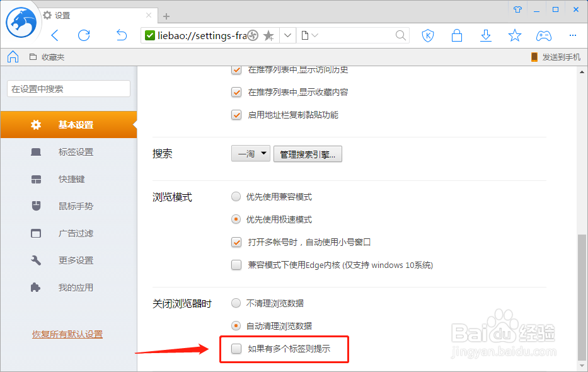Click the green security check icon
This screenshot has height=372, width=588.
pyautogui.click(x=149, y=36)
